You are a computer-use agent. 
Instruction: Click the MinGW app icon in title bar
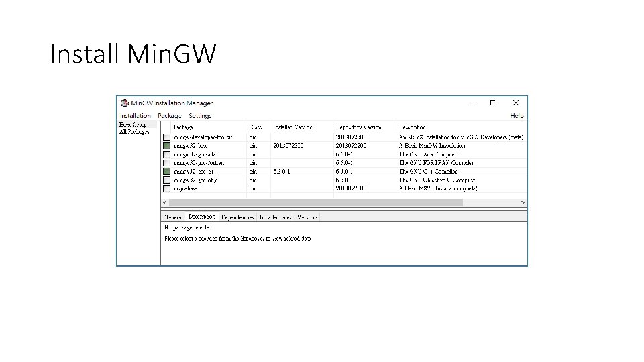tap(125, 103)
